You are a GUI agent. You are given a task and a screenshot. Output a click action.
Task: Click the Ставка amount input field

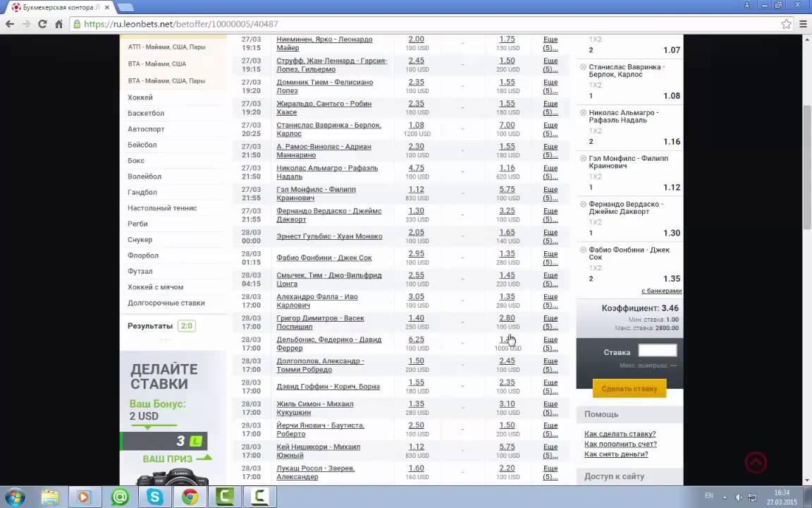(657, 351)
